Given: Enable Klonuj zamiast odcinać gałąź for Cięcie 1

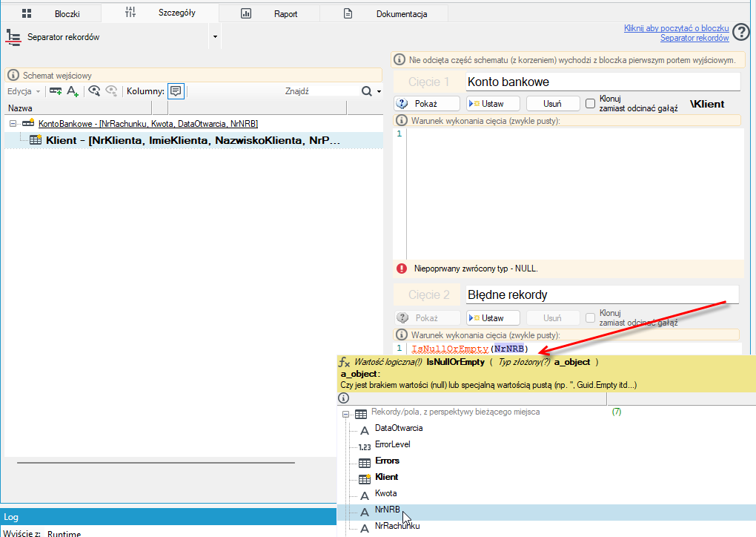Looking at the screenshot, I should pyautogui.click(x=590, y=103).
